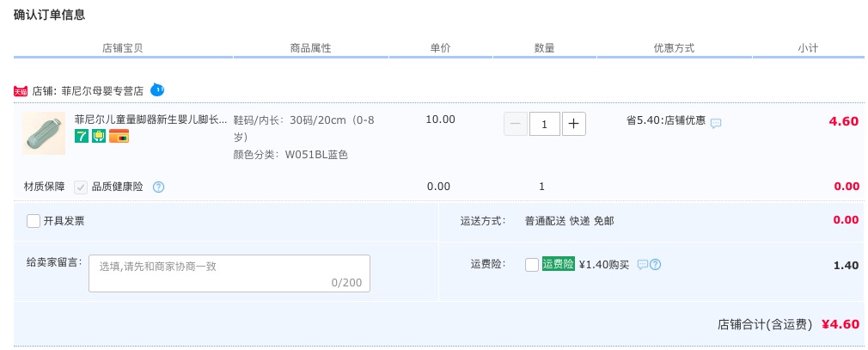Tick the 运费险 purchase checkbox
The height and width of the screenshot is (350, 868).
pos(532,265)
